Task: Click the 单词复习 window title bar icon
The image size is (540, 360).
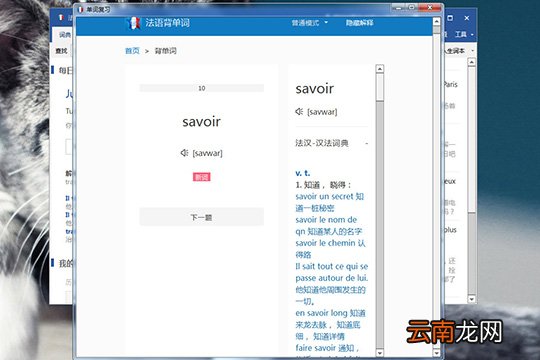Action: pos(81,9)
